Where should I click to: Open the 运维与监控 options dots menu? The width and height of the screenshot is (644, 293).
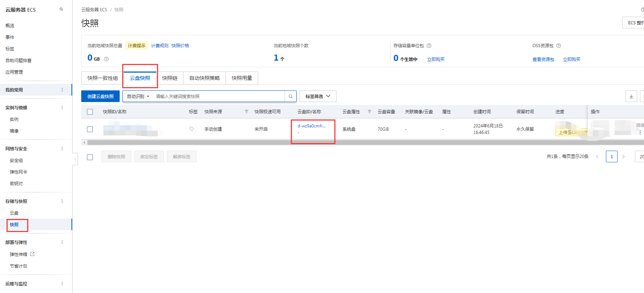point(62,284)
